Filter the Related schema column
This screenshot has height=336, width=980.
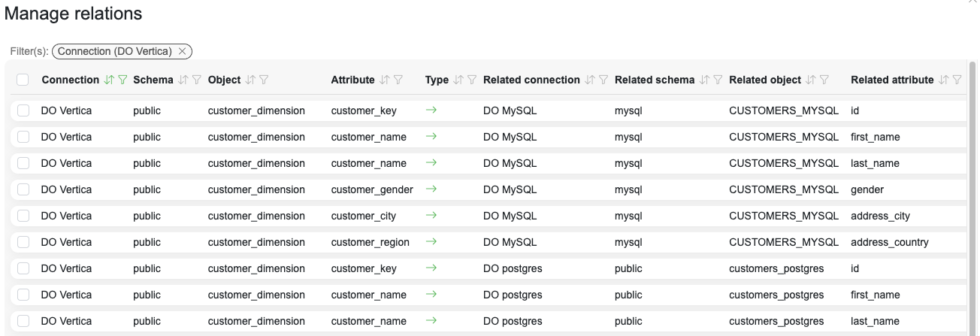pyautogui.click(x=718, y=80)
